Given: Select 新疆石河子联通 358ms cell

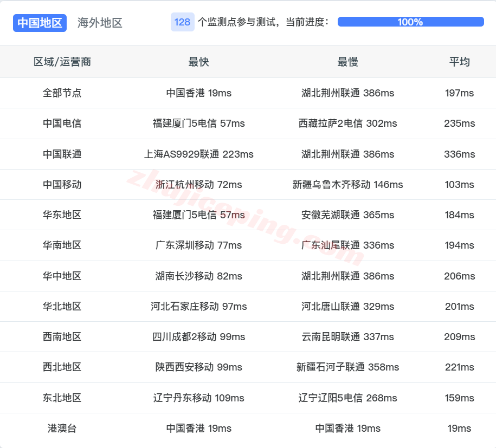Looking at the screenshot, I should (x=347, y=367).
